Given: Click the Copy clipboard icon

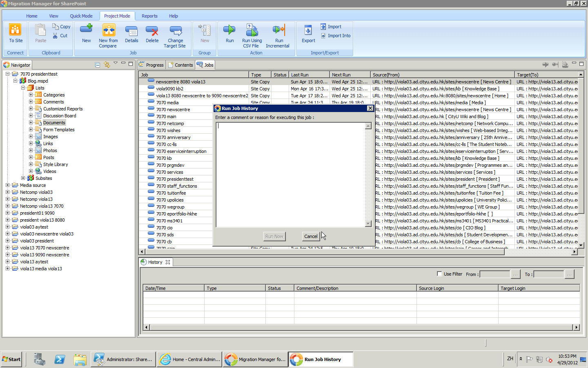Looking at the screenshot, I should coord(56,26).
